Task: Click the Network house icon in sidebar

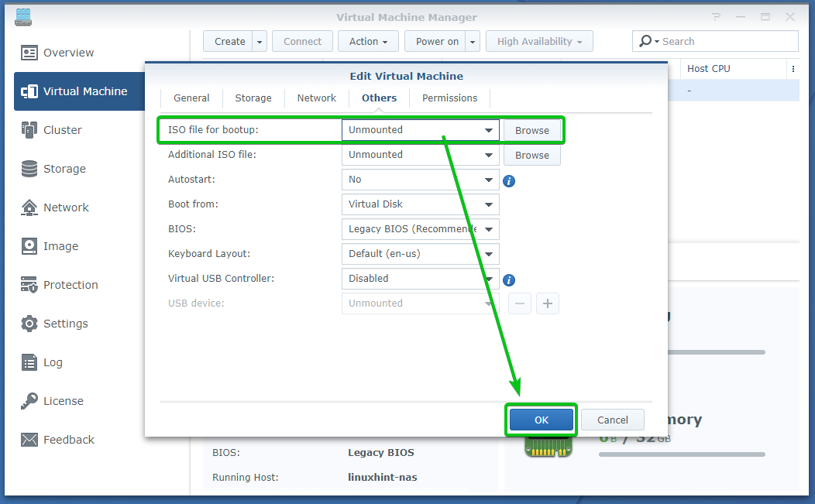Action: [29, 207]
